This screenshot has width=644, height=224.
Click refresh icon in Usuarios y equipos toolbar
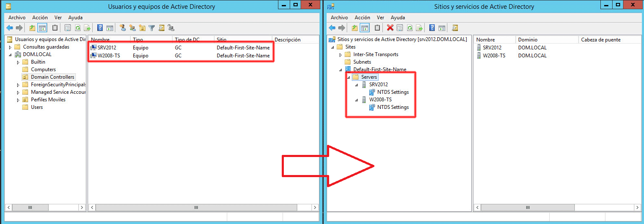click(78, 28)
